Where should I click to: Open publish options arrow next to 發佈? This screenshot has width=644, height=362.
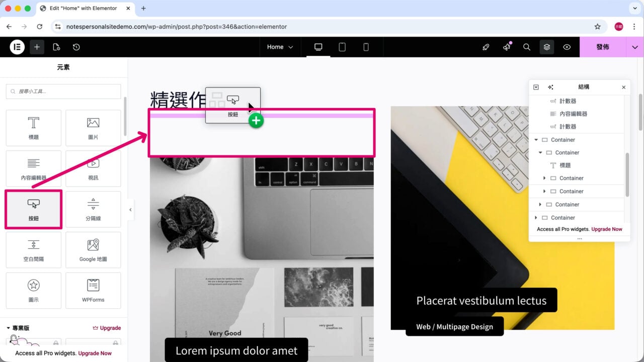(x=635, y=47)
